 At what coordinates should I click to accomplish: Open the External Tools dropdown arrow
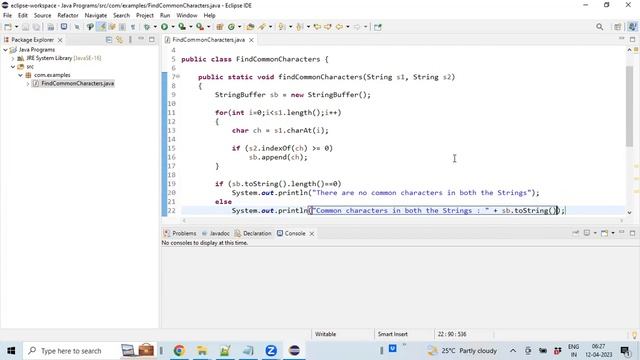tap(209, 27)
